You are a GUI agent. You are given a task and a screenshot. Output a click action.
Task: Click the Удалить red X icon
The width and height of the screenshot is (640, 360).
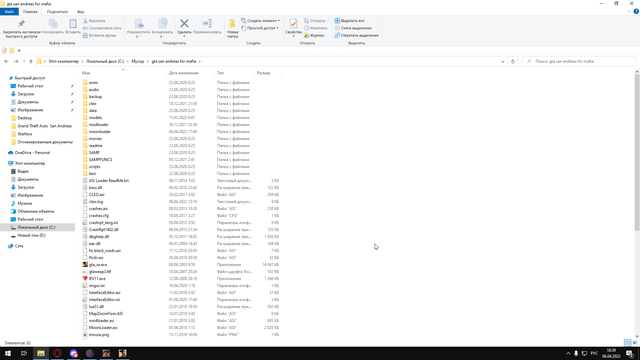point(184,24)
